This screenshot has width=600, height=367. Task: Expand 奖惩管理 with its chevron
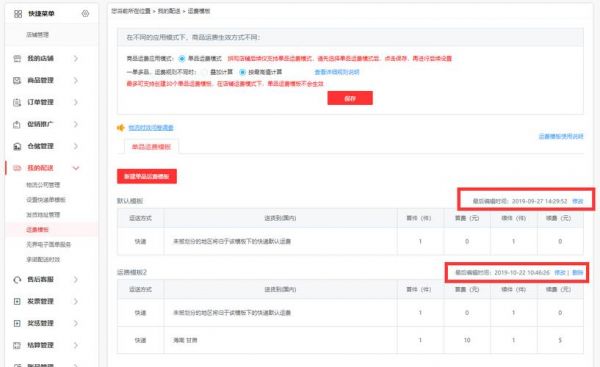[x=76, y=323]
